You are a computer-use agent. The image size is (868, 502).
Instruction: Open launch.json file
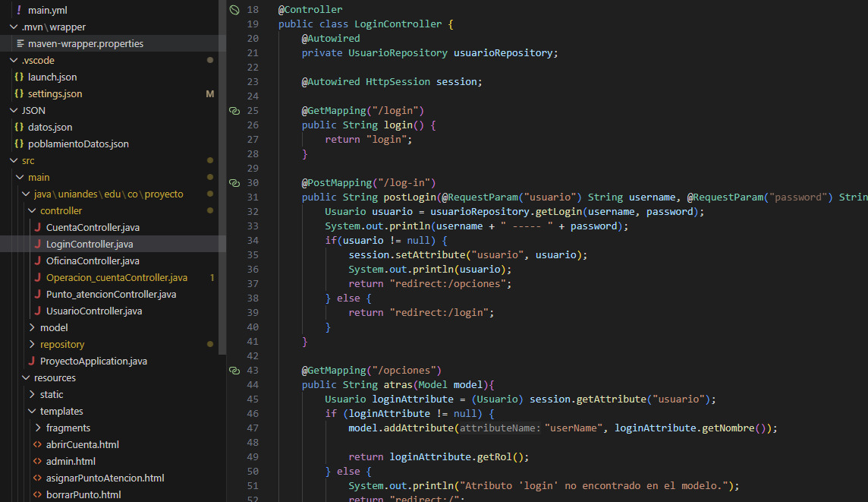tap(52, 77)
